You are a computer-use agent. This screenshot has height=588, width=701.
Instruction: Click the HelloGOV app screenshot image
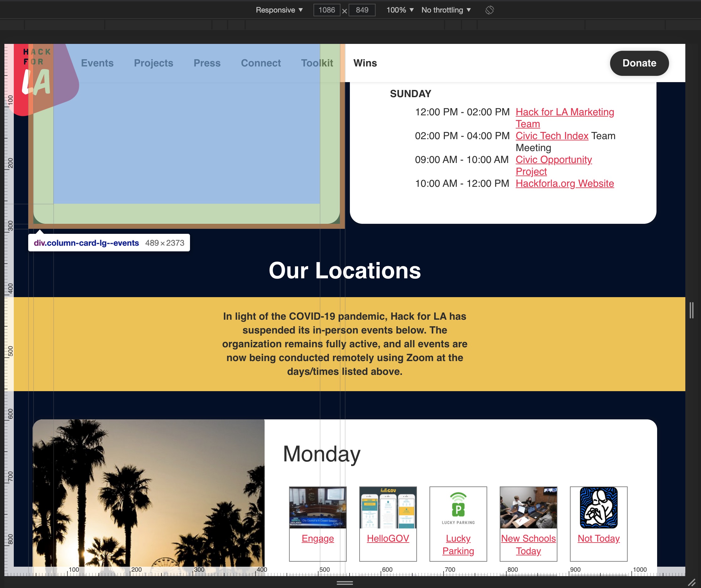(x=388, y=507)
